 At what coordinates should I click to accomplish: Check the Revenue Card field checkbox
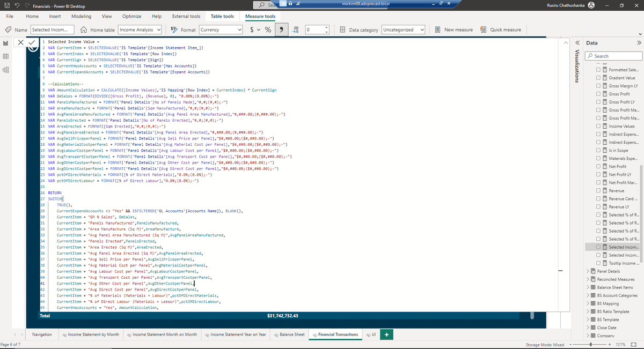tap(598, 199)
